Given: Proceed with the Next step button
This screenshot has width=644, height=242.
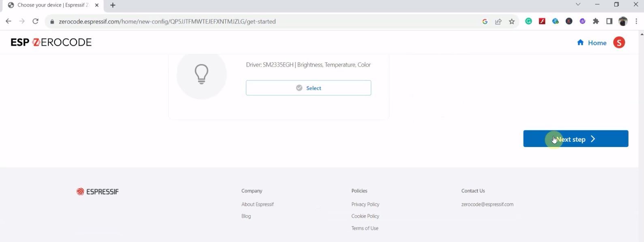Looking at the screenshot, I should (x=575, y=139).
